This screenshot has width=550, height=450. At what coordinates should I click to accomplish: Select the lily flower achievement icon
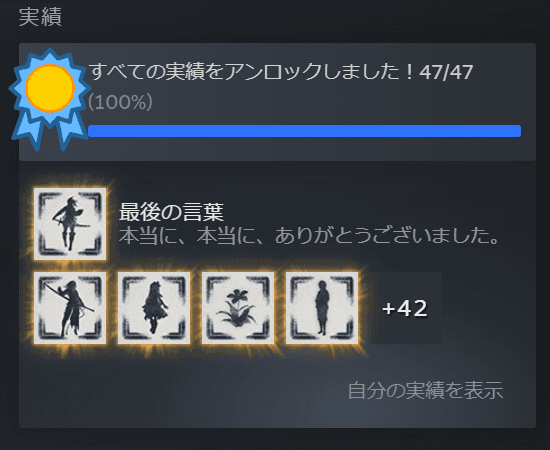click(x=238, y=308)
